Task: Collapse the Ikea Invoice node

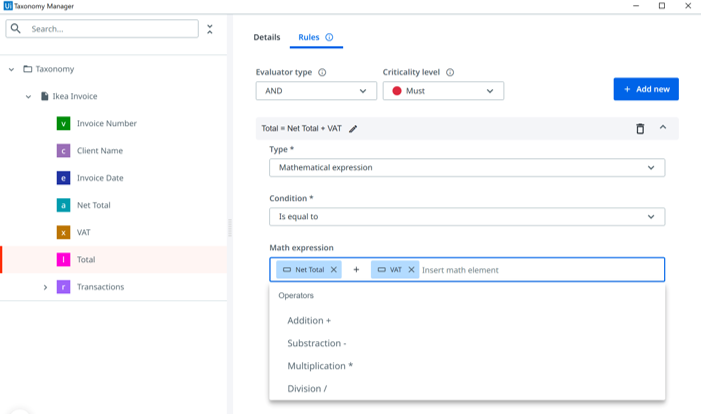Action: tap(28, 97)
